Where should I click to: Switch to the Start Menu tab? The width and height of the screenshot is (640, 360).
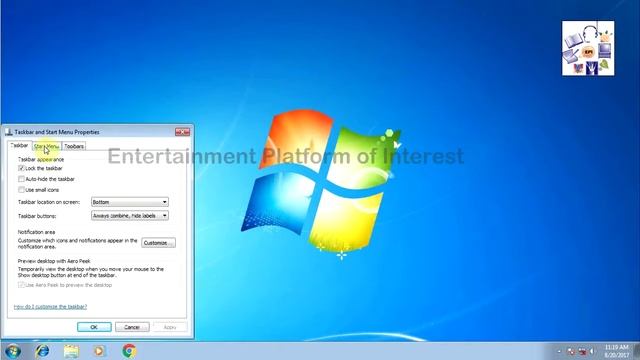(x=47, y=146)
